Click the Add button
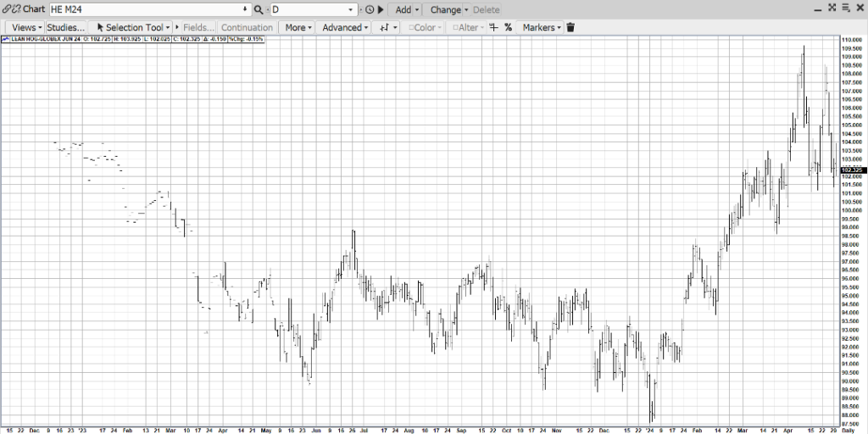 pyautogui.click(x=407, y=9)
